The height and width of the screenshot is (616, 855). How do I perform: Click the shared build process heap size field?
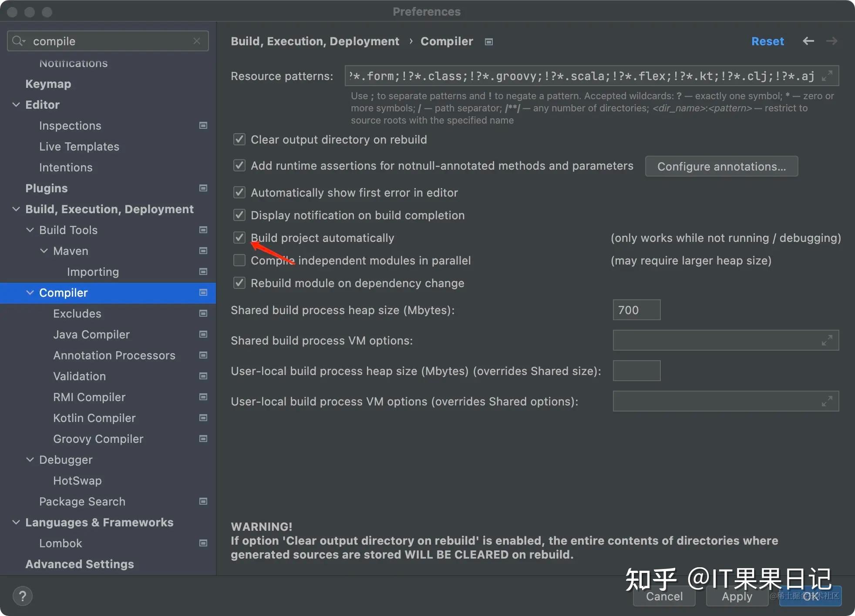[x=636, y=310]
